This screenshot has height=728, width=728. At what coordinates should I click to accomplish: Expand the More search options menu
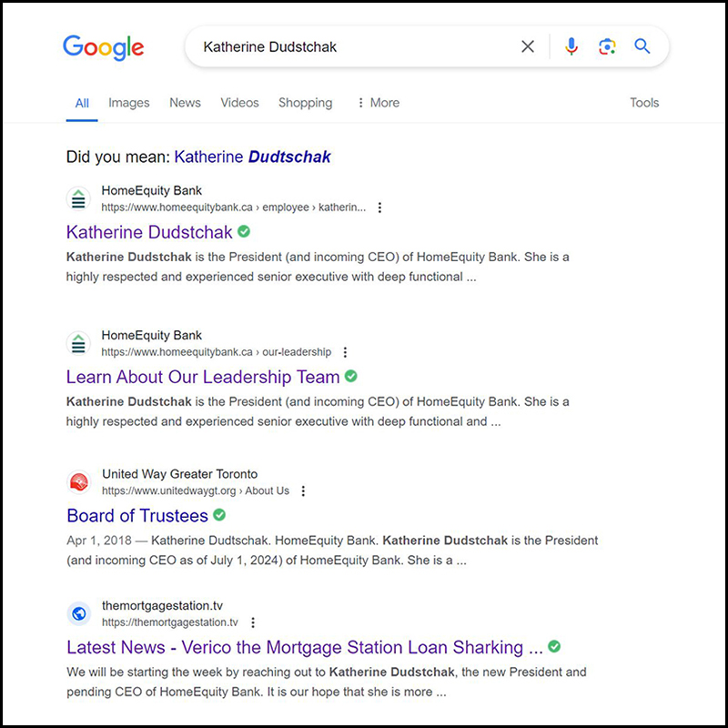378,103
